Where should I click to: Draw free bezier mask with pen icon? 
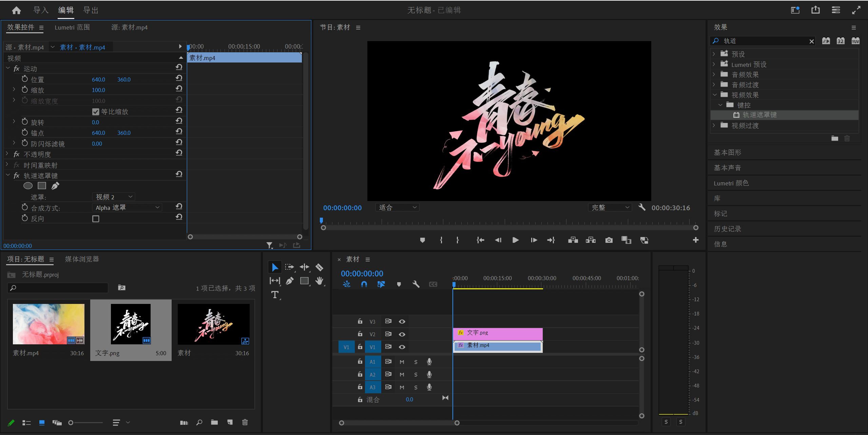coord(55,186)
